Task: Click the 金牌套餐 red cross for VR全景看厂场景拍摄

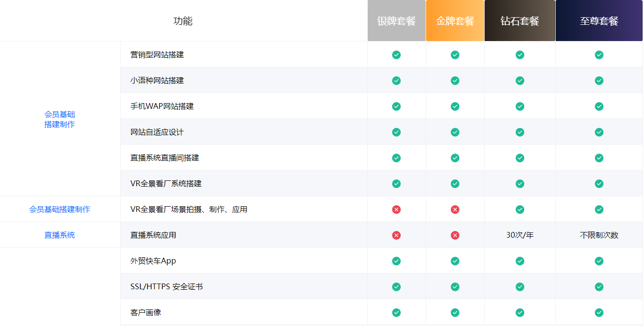Action: pyautogui.click(x=455, y=210)
